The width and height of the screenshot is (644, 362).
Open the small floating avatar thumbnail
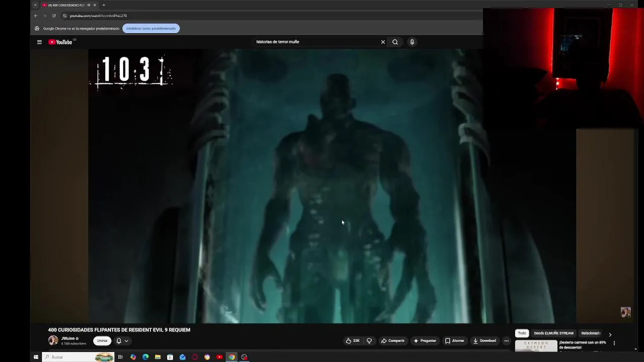(x=625, y=312)
